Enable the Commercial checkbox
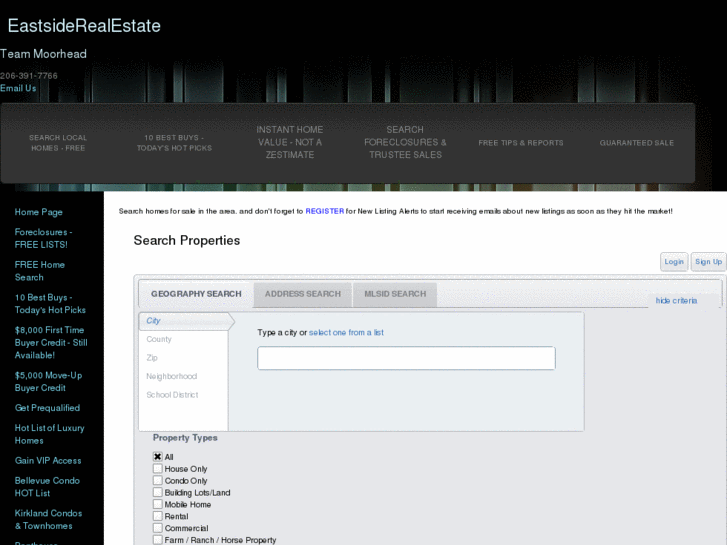The image size is (727, 545). click(158, 528)
